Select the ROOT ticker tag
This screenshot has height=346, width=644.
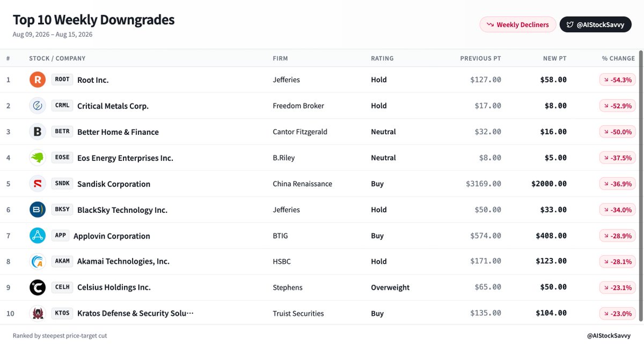coord(62,80)
